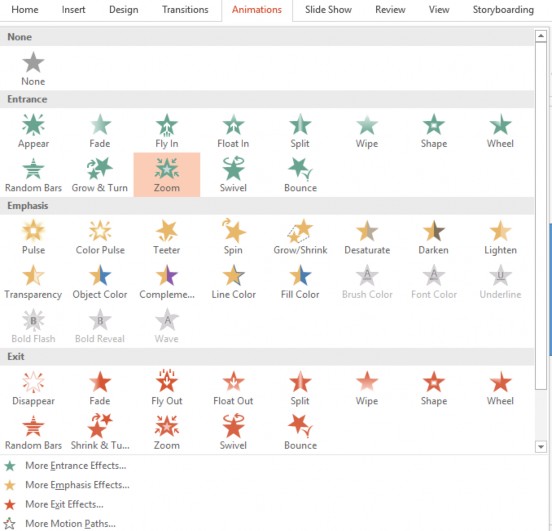Apply the Object Color emphasis effect

100,282
